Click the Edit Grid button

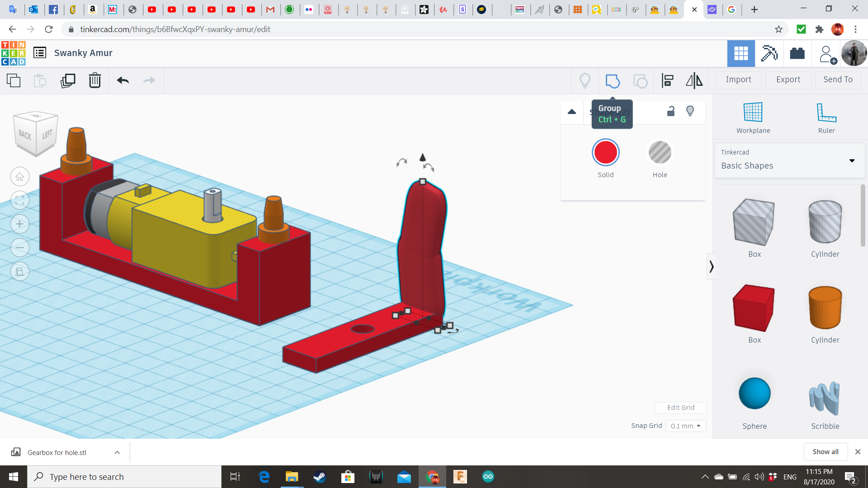click(x=681, y=408)
